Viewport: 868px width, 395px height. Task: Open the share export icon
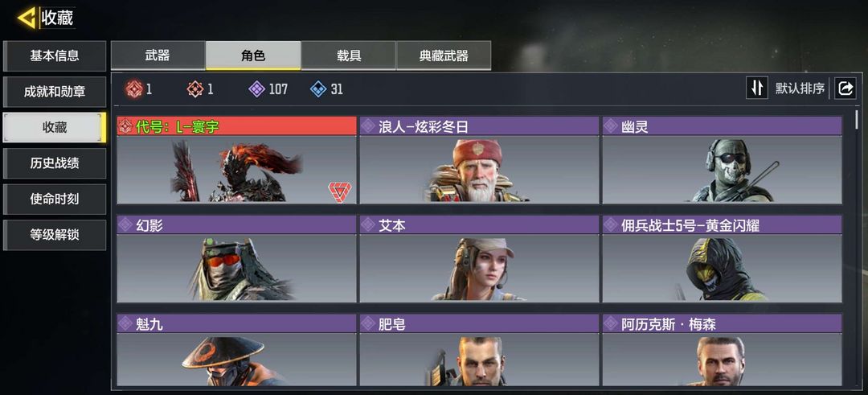point(845,88)
